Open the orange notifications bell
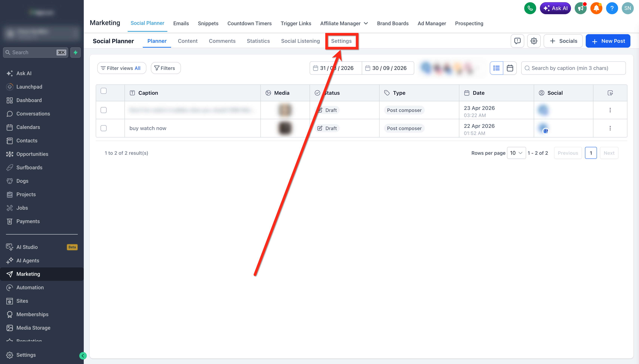 (596, 8)
